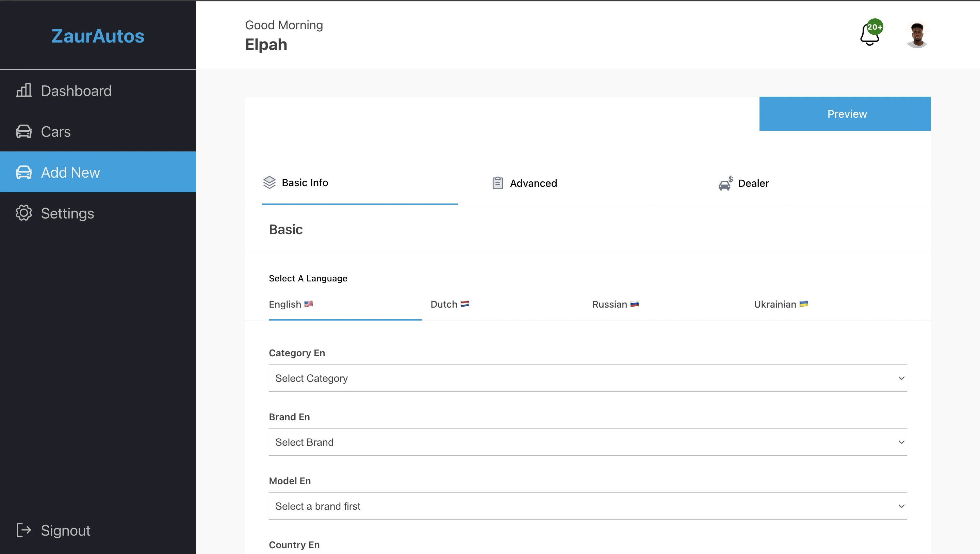Click the ZaurAutos logo link
The height and width of the screenshot is (554, 980).
point(98,36)
